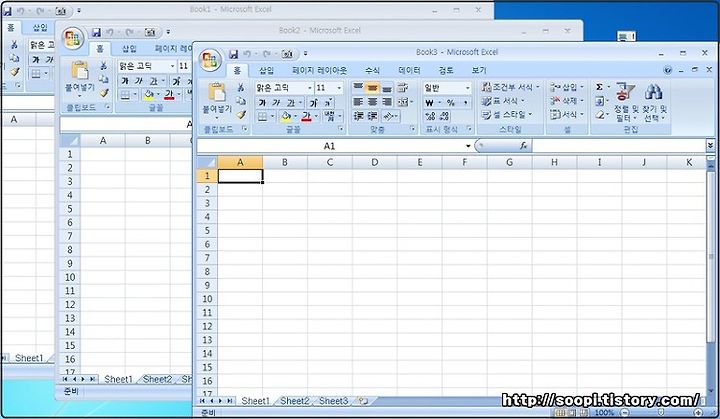720x419 pixels.
Task: Click the percent style icon
Action: [450, 102]
